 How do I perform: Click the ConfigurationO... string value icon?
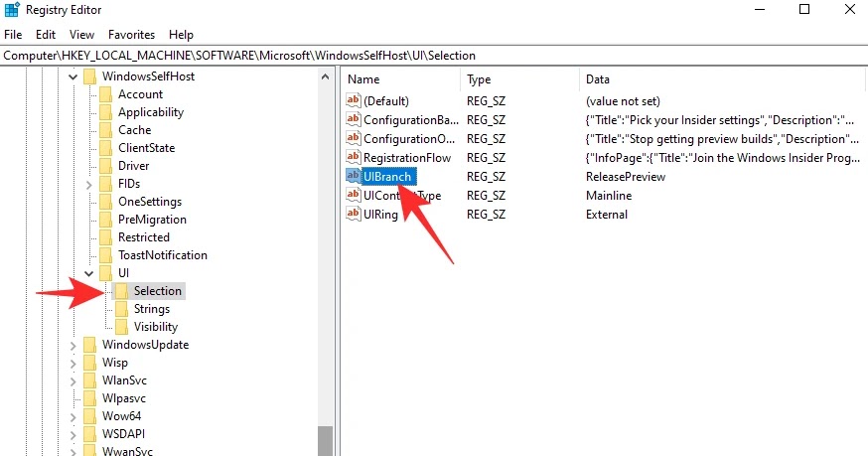[354, 138]
